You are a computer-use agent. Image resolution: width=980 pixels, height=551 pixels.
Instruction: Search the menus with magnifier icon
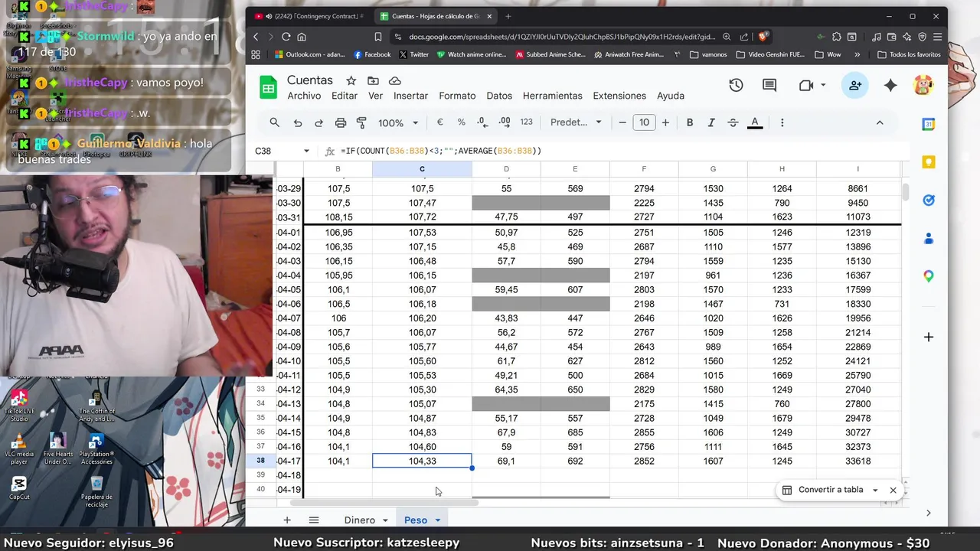point(274,122)
